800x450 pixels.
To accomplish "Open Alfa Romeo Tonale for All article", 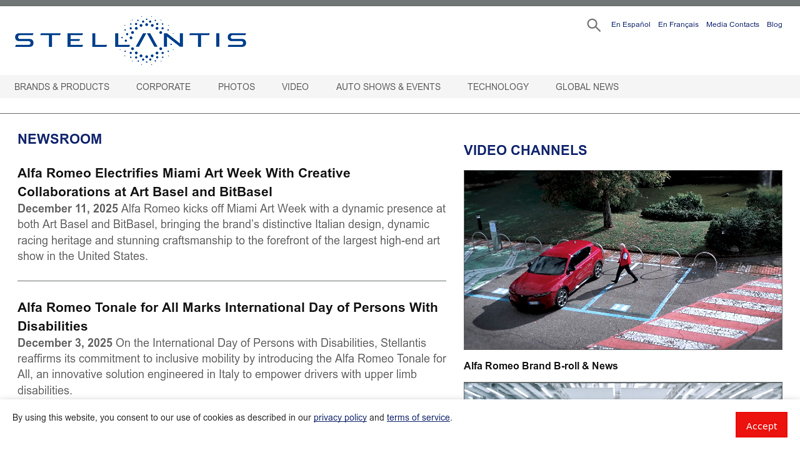I will click(x=228, y=316).
